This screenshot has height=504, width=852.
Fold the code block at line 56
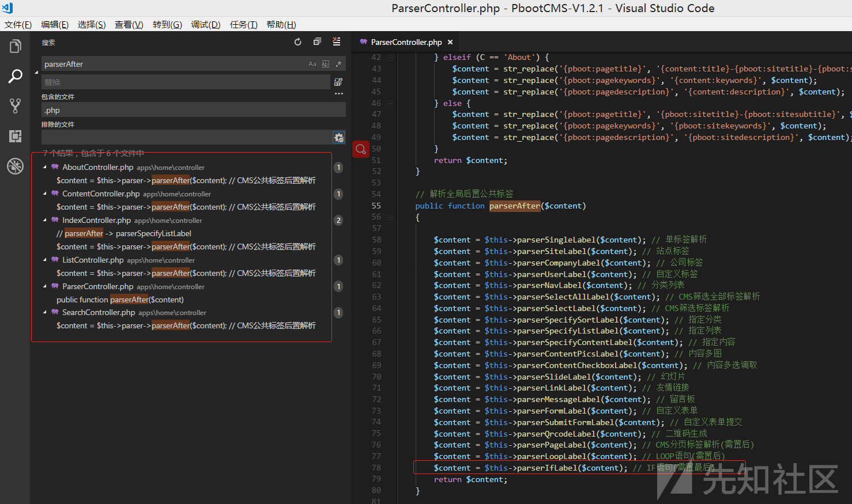coord(390,217)
